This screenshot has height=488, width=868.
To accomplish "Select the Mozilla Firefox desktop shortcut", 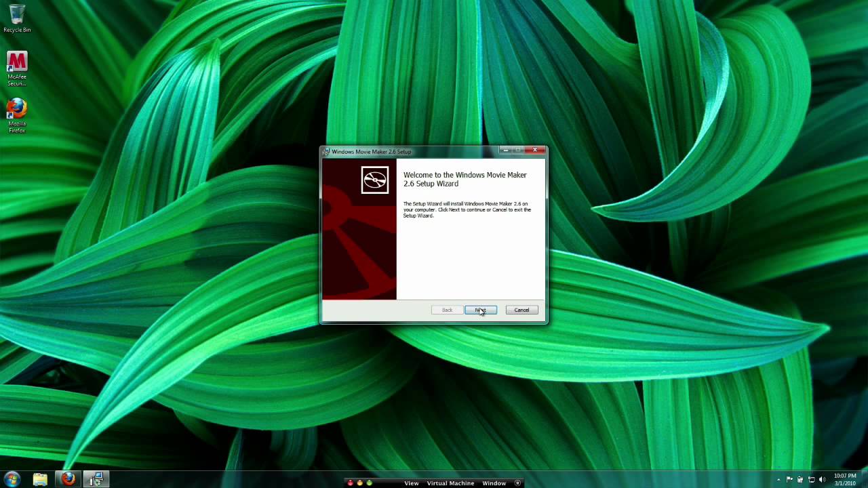I will [16, 115].
